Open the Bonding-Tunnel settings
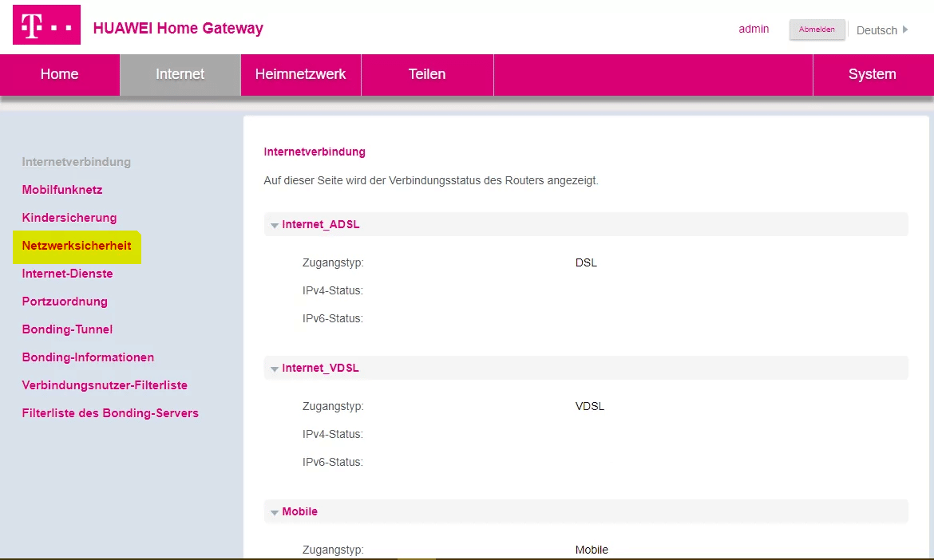 (67, 329)
